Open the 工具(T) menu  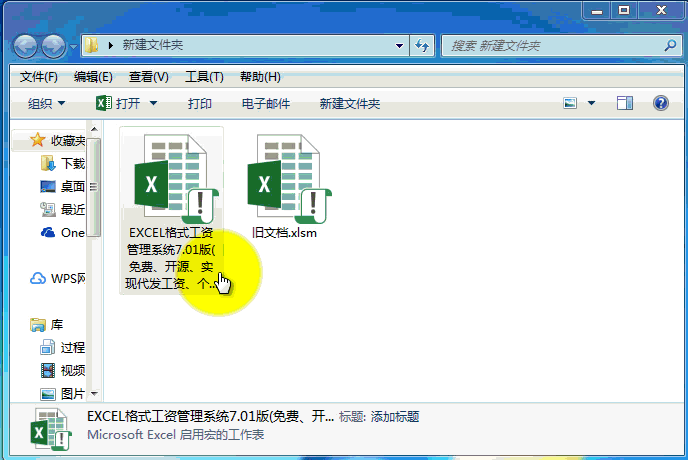[x=204, y=77]
